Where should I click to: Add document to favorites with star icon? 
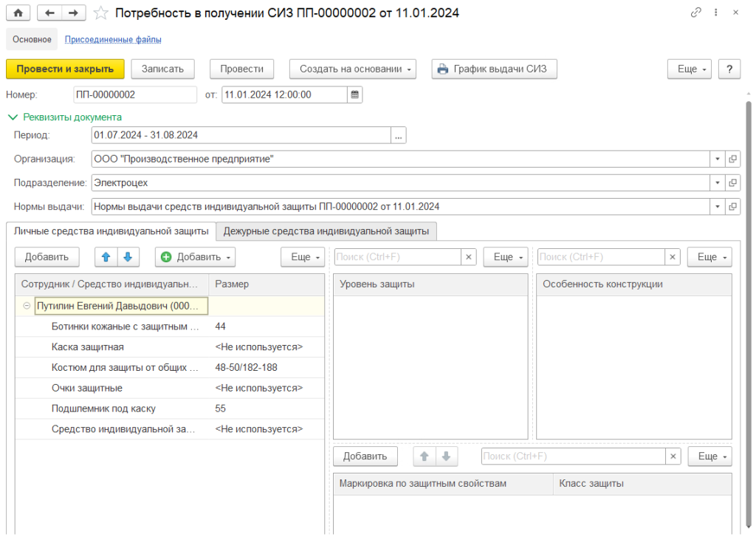tap(102, 13)
